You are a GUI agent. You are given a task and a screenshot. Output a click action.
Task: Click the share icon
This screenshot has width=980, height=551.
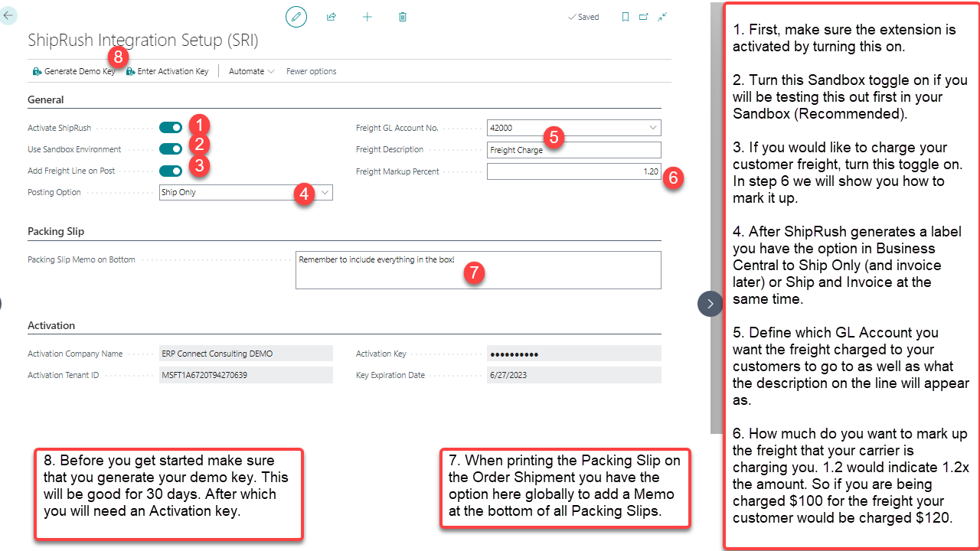point(332,16)
